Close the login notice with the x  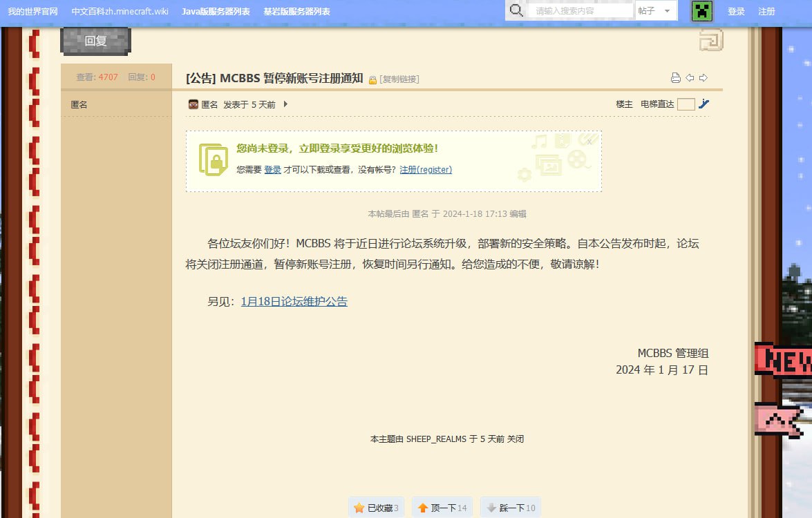tap(589, 142)
